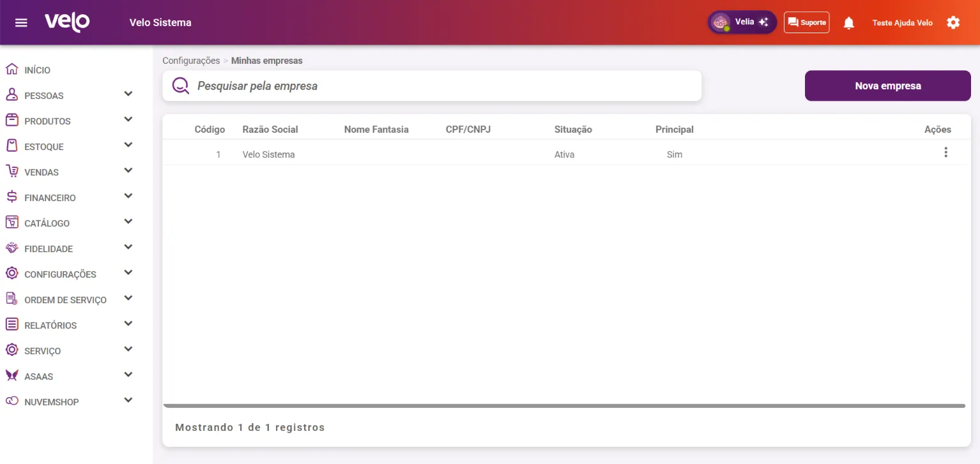The image size is (980, 464).
Task: Click the Financeiro dollar icon
Action: [11, 197]
